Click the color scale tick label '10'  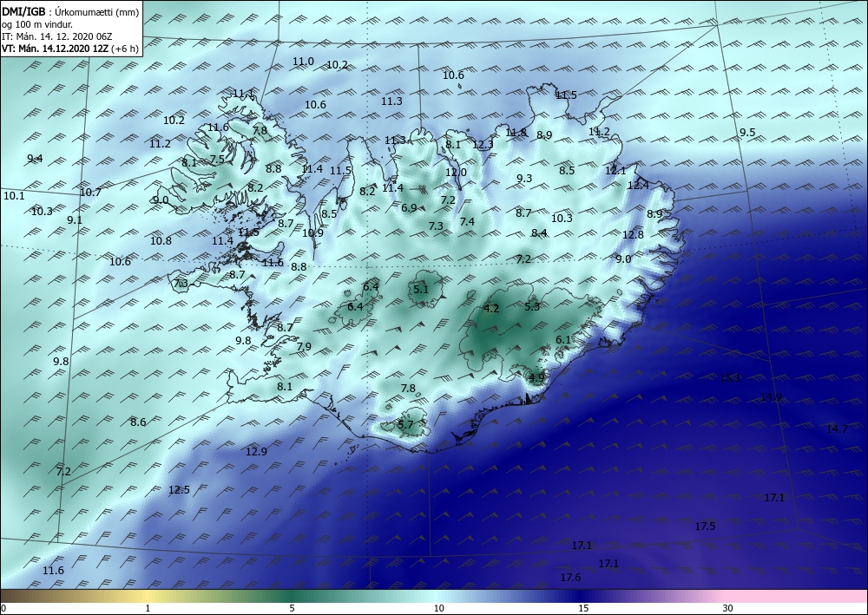[438, 608]
